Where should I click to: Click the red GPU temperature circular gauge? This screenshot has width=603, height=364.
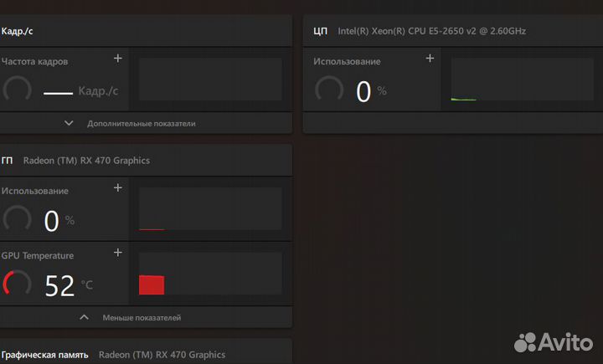17,285
